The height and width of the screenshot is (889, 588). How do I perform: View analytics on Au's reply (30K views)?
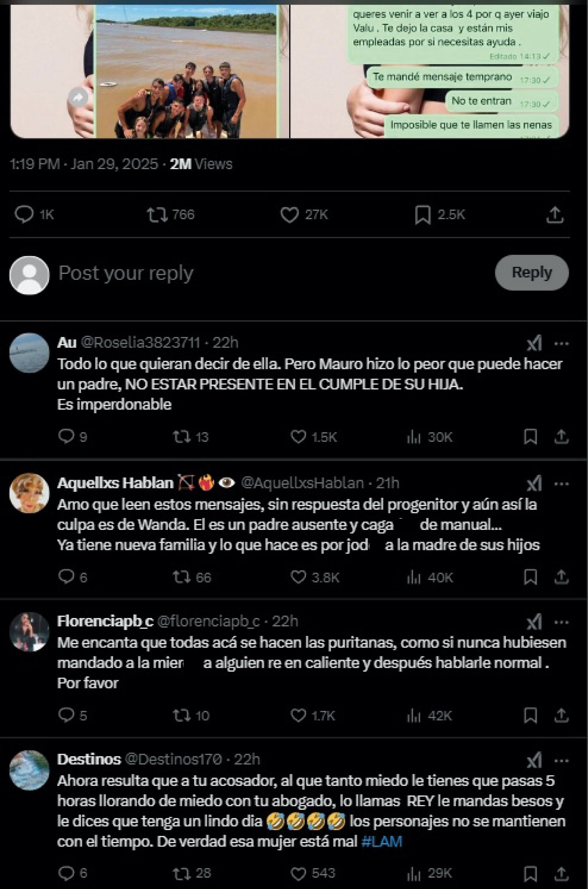coord(413,437)
